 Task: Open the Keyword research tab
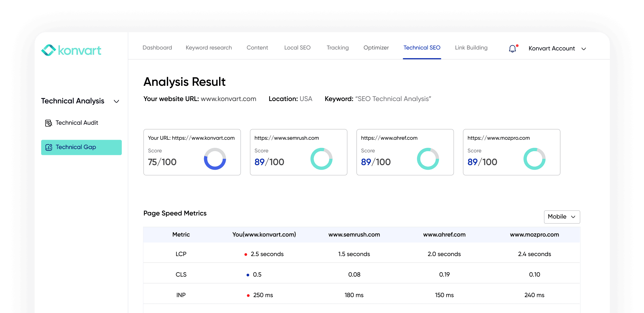pyautogui.click(x=209, y=48)
